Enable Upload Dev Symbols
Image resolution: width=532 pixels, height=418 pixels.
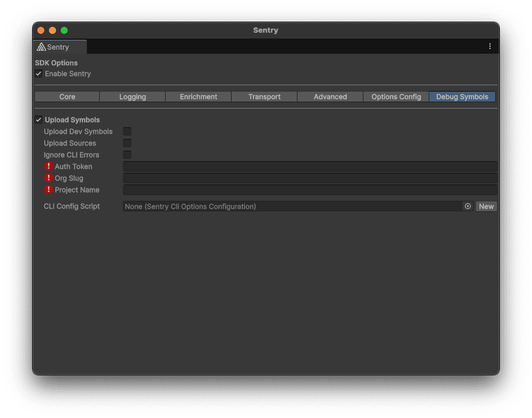tap(127, 131)
